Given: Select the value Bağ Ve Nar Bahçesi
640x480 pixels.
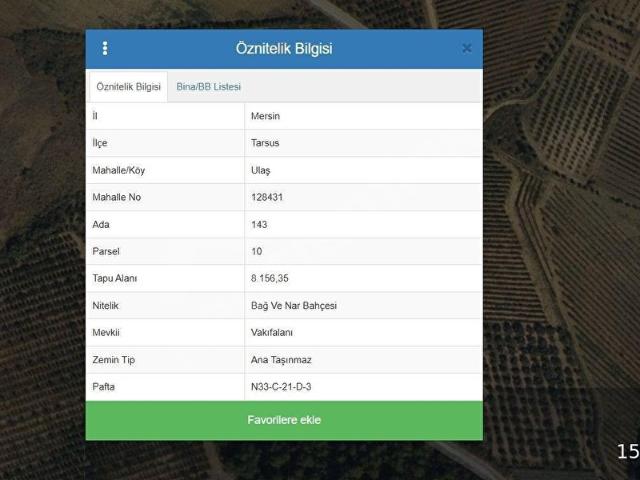Looking at the screenshot, I should point(294,306).
